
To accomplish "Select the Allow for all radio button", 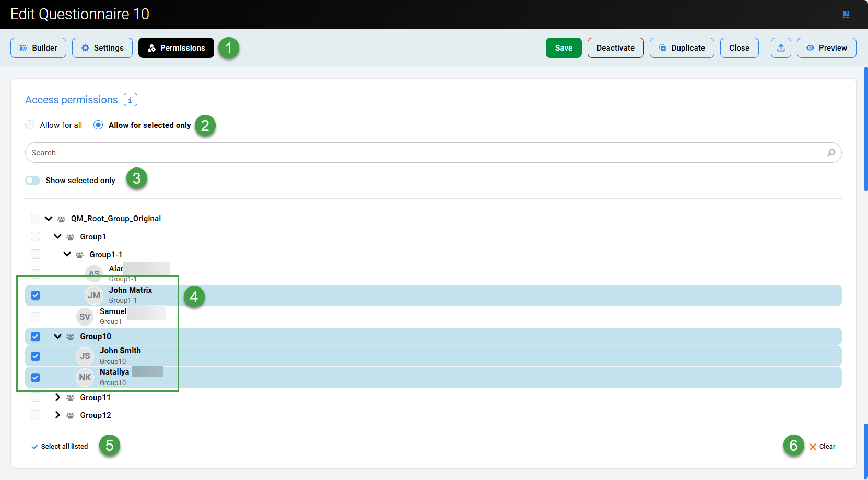I will (x=30, y=125).
